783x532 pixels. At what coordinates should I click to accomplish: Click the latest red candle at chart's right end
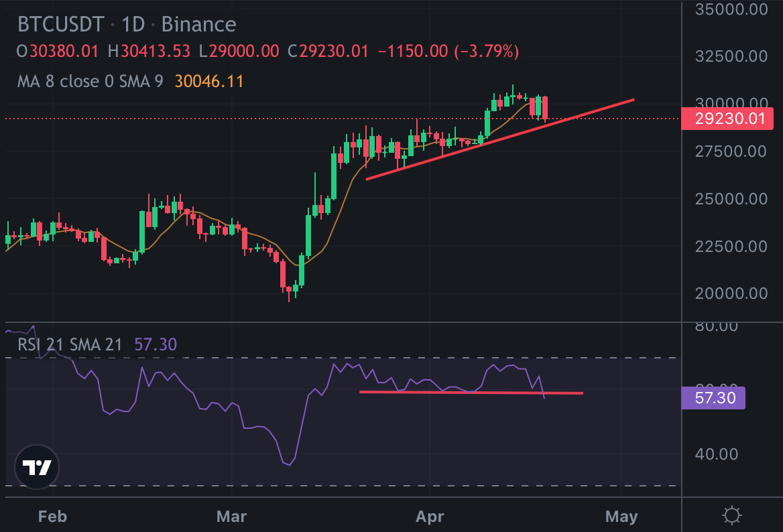(x=544, y=108)
